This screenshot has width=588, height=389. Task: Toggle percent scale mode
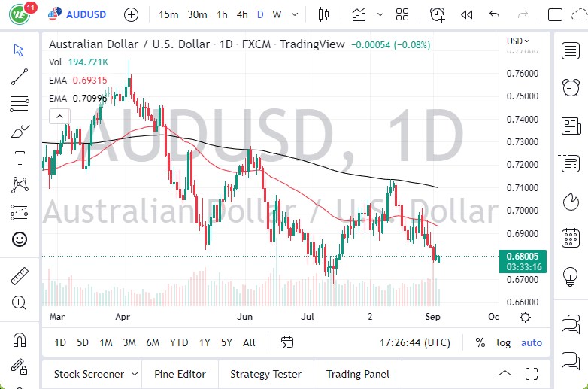coord(480,342)
